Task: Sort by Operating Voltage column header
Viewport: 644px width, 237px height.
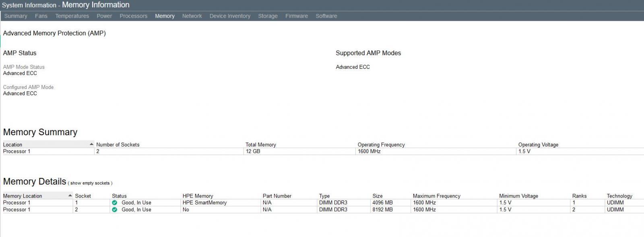Action: (538, 145)
